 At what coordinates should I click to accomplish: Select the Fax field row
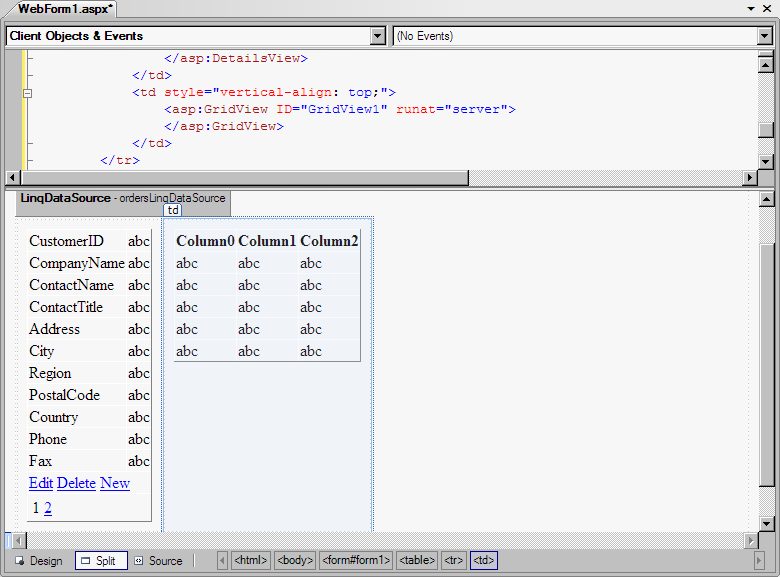pos(89,461)
